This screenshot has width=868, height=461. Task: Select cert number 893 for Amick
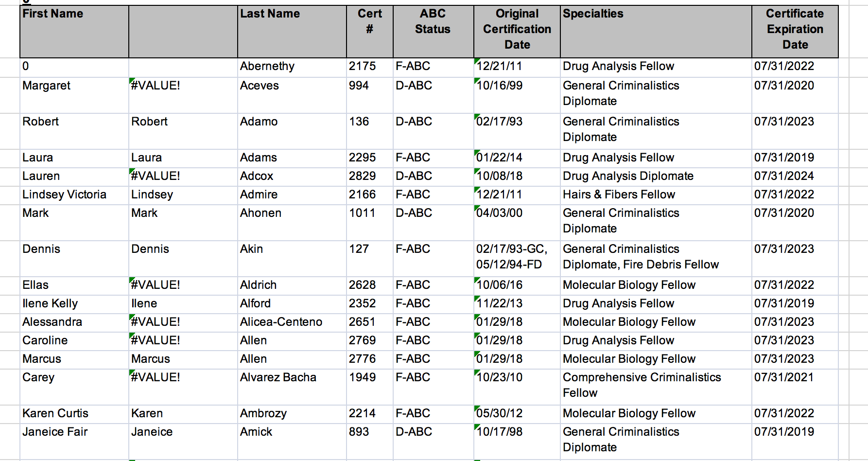(x=370, y=442)
